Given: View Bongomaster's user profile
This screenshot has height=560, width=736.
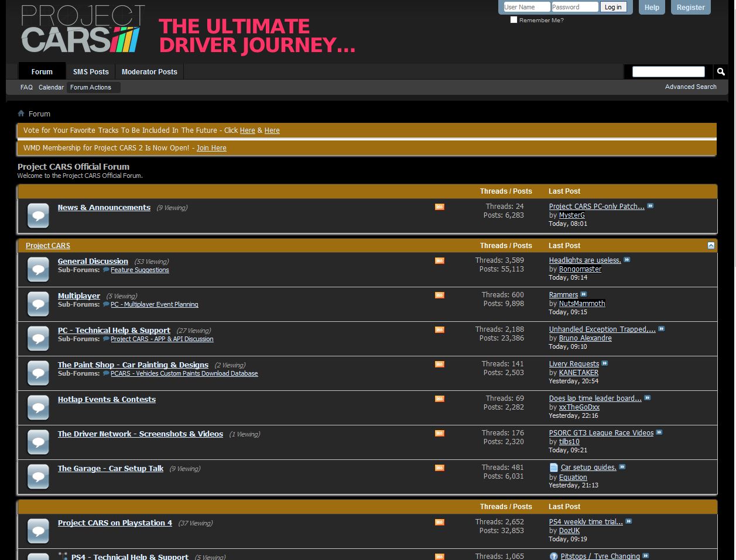Looking at the screenshot, I should (x=580, y=269).
